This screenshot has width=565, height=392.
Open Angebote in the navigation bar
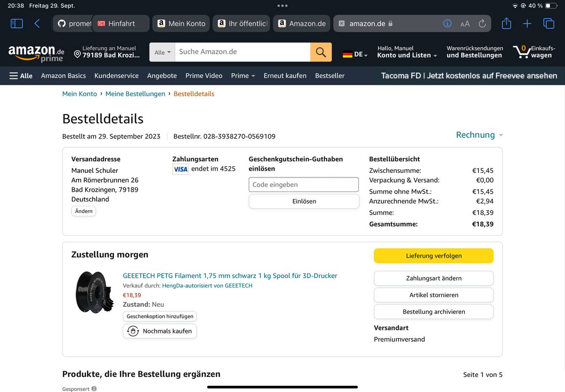(x=162, y=75)
